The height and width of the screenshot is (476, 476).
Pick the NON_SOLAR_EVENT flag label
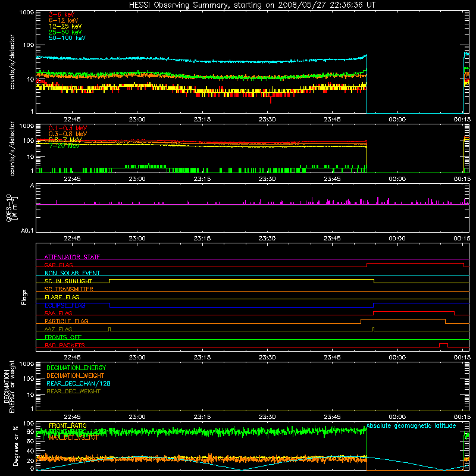coord(72,273)
